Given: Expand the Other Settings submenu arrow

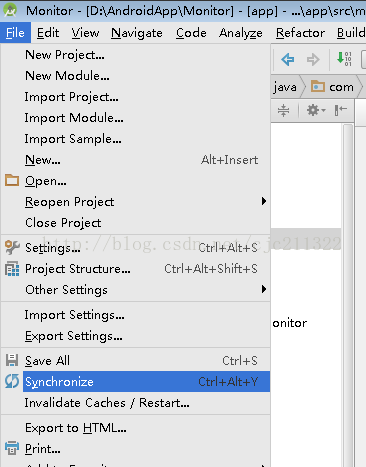Looking at the screenshot, I should (264, 289).
